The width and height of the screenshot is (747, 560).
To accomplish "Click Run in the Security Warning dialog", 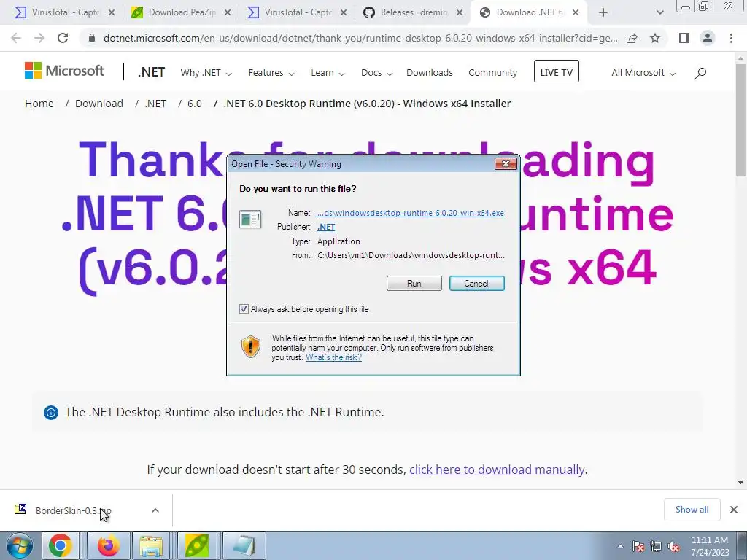I will 414,284.
